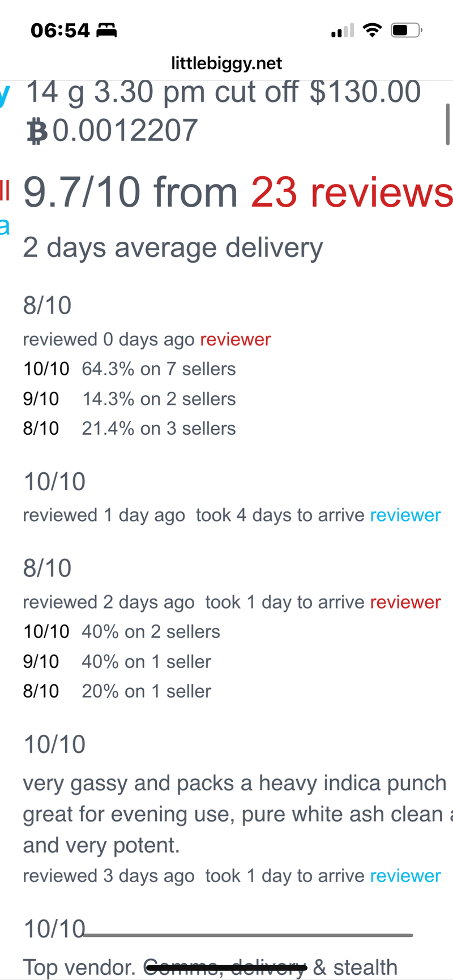The image size is (453, 980).
Task: Tap the littlebiggy.net address bar
Action: pyautogui.click(x=226, y=63)
